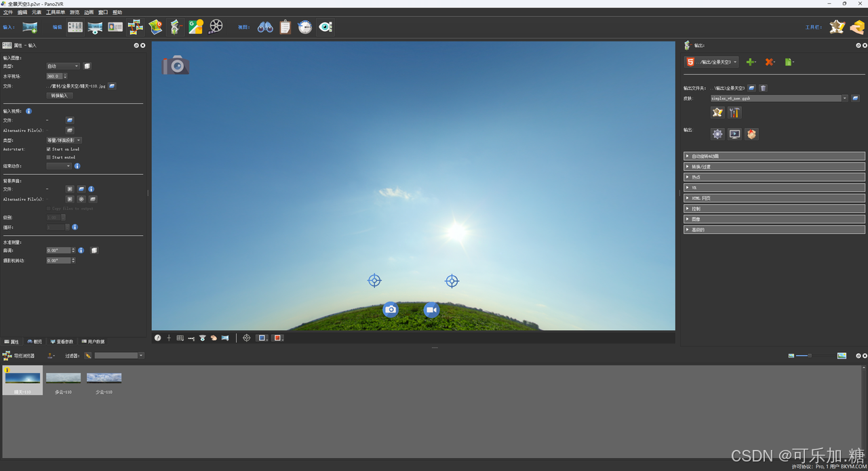Click the video hotspot on grass
The height and width of the screenshot is (471, 868).
click(431, 310)
